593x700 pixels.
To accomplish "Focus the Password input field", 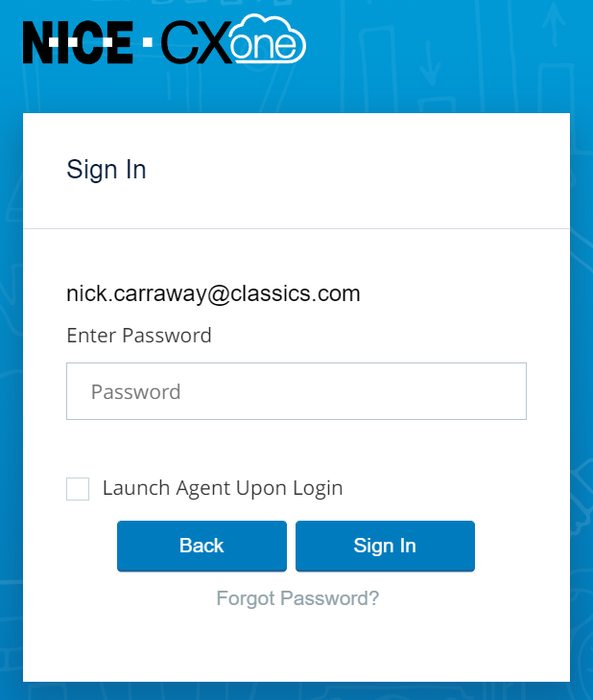I will (x=296, y=391).
